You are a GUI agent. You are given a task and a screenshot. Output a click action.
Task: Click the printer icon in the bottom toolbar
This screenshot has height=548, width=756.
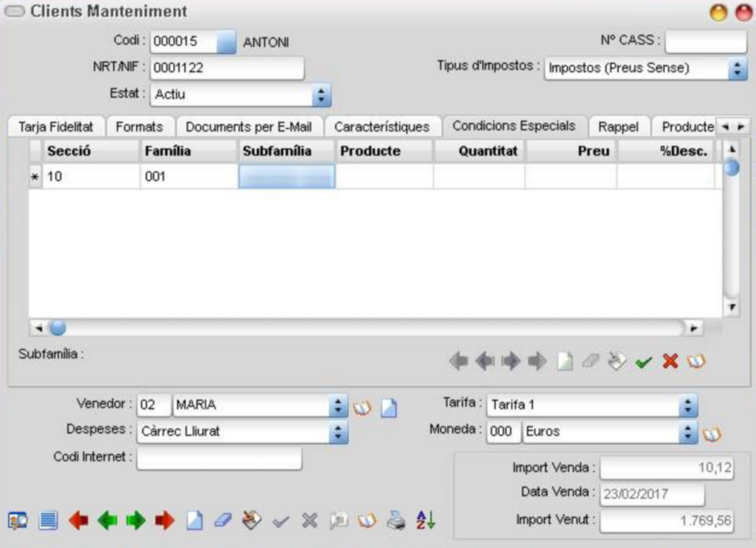tap(396, 521)
